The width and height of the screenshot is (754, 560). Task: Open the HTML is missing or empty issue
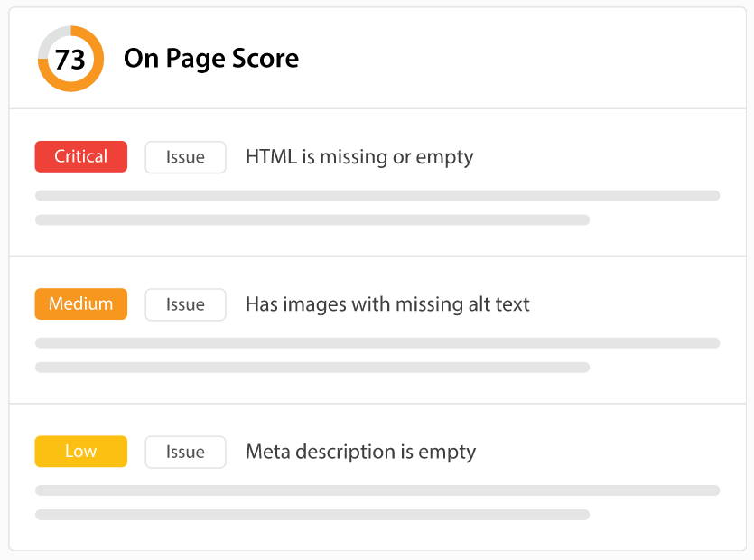pyautogui.click(x=359, y=157)
